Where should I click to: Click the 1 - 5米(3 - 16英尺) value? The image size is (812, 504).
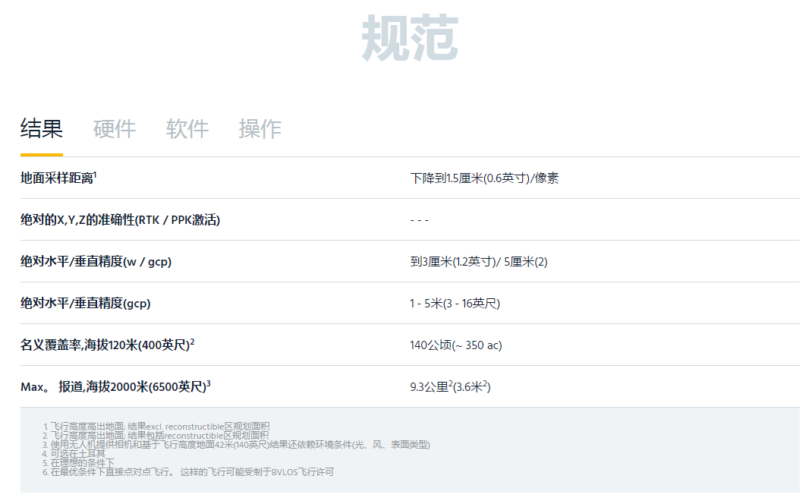(455, 304)
